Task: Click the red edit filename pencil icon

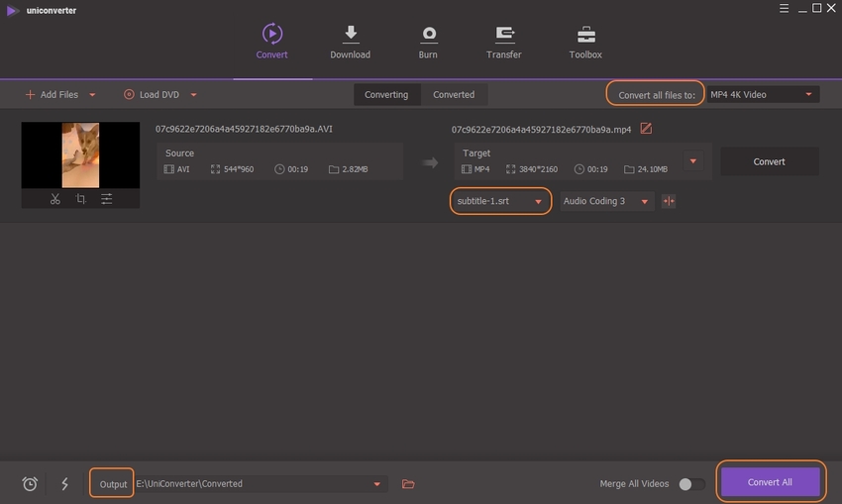Action: pos(646,129)
